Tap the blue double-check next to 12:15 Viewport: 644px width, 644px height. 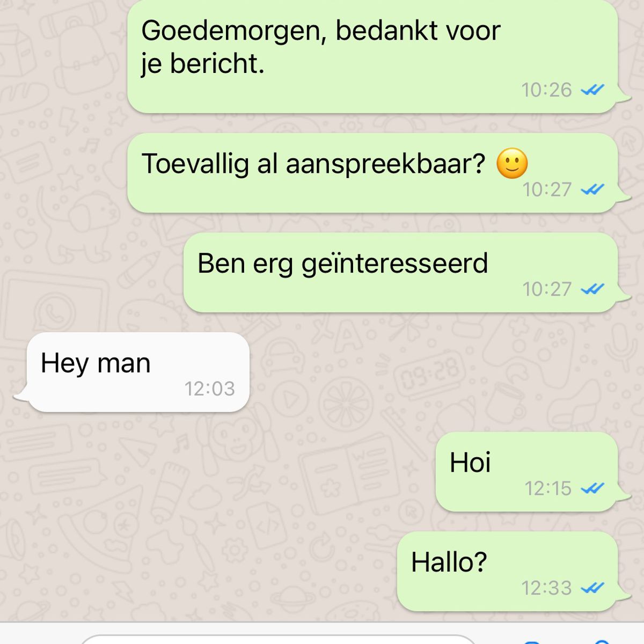tap(592, 488)
